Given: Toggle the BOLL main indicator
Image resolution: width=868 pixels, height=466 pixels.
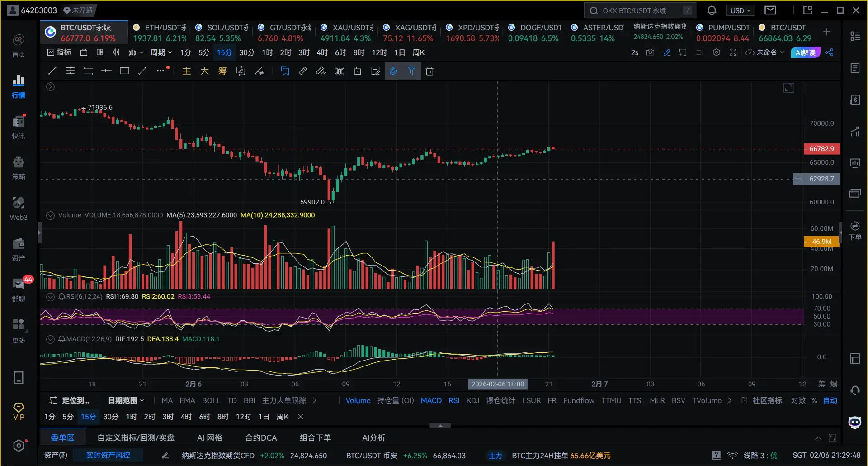Looking at the screenshot, I should coord(211,400).
